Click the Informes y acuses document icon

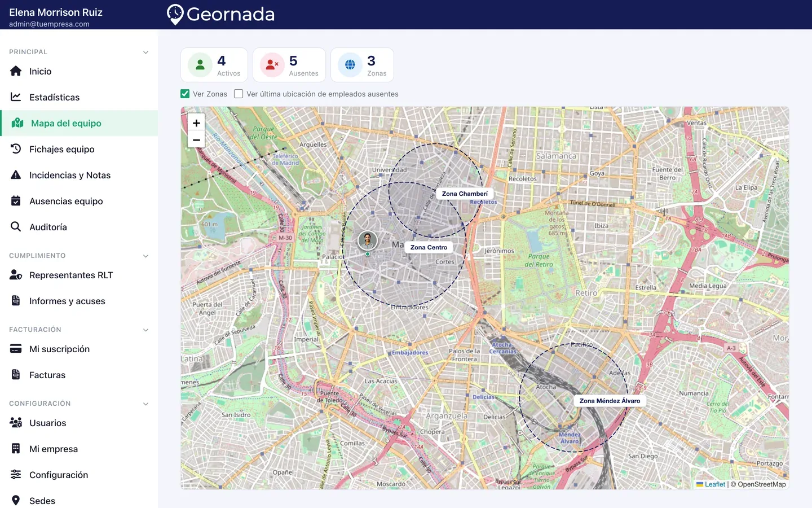[x=16, y=301]
